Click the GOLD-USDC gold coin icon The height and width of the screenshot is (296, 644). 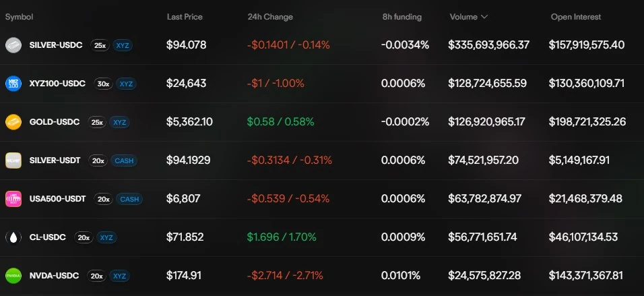[x=13, y=122]
